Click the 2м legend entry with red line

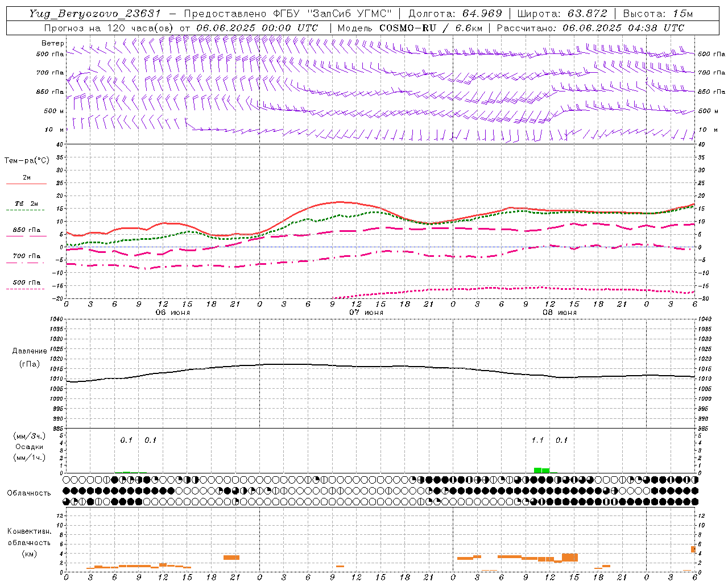[26, 180]
